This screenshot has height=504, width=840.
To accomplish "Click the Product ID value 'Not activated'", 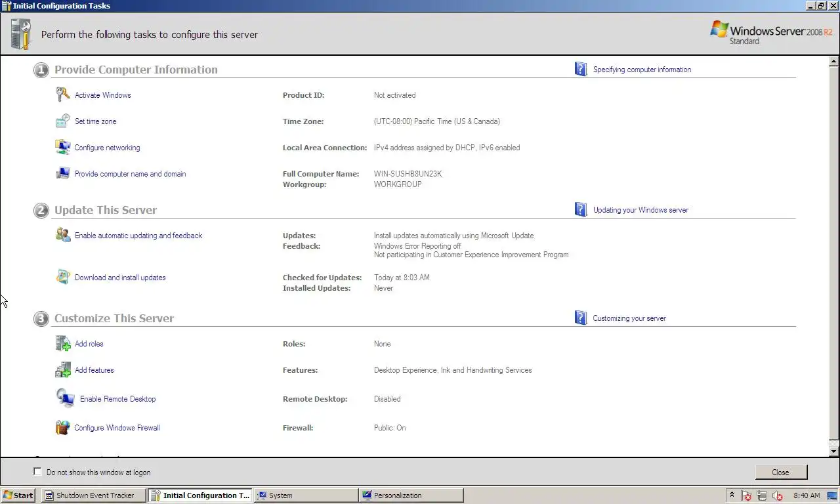I will (394, 95).
